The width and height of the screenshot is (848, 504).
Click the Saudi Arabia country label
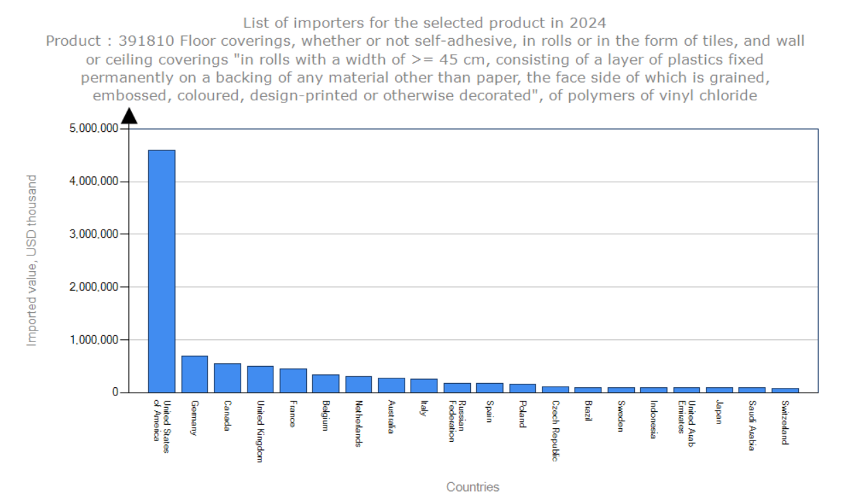752,425
